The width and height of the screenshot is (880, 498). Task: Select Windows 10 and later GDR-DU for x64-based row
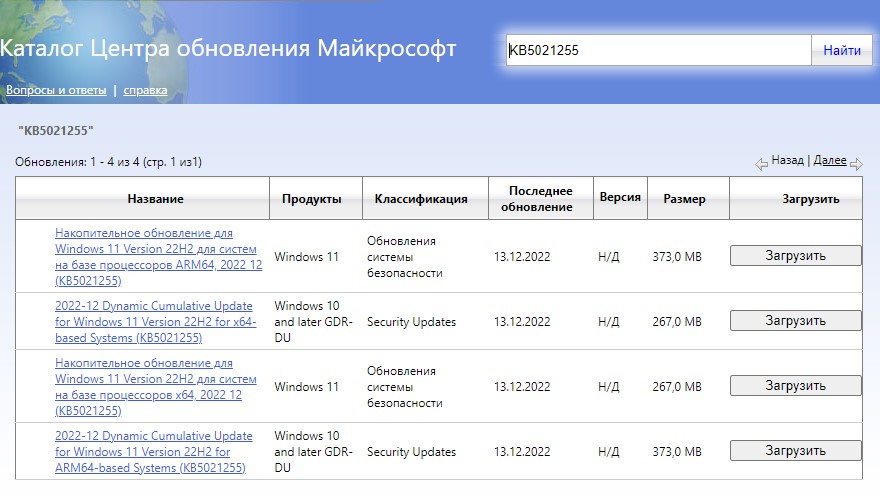coord(313,322)
